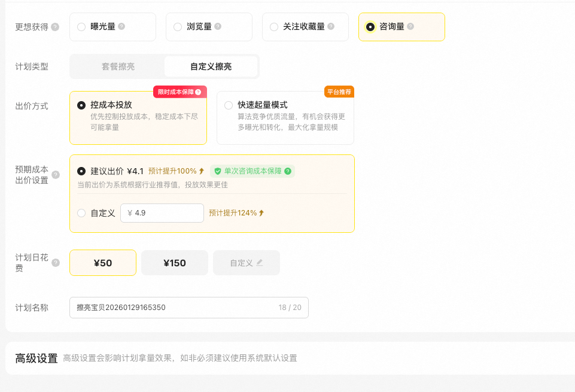Open help icon next to 计划日花费
This screenshot has width=575, height=392.
tap(56, 263)
